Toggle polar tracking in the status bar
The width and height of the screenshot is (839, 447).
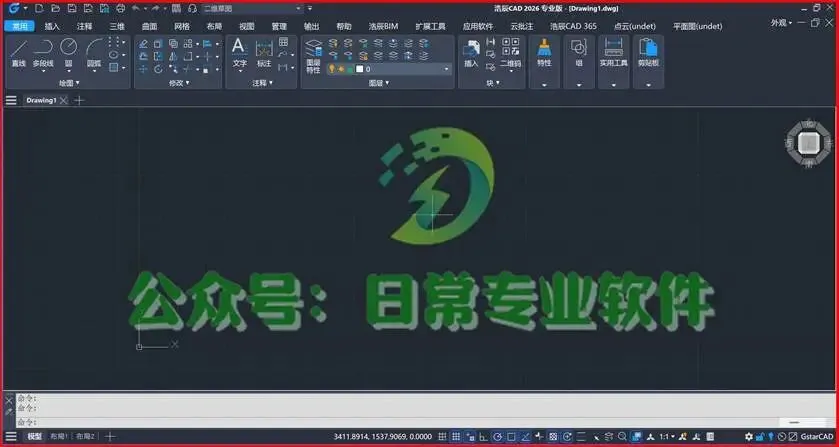tap(498, 437)
